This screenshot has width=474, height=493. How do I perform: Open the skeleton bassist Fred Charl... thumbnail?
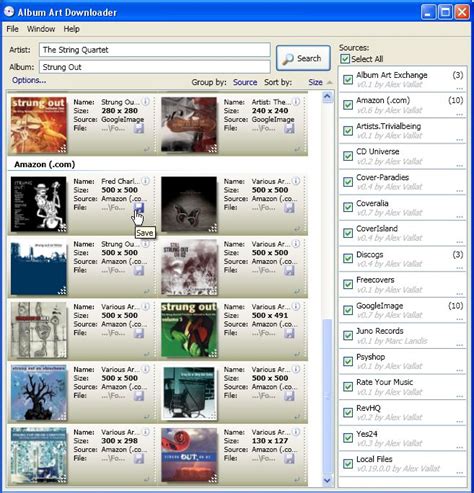[39, 204]
